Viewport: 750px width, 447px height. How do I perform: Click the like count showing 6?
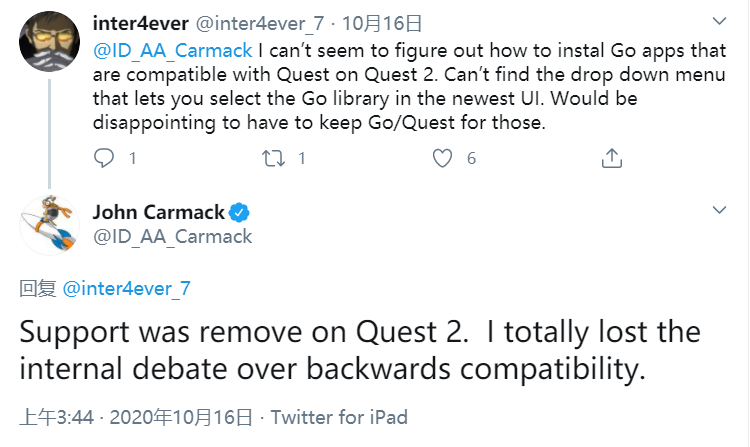(471, 158)
